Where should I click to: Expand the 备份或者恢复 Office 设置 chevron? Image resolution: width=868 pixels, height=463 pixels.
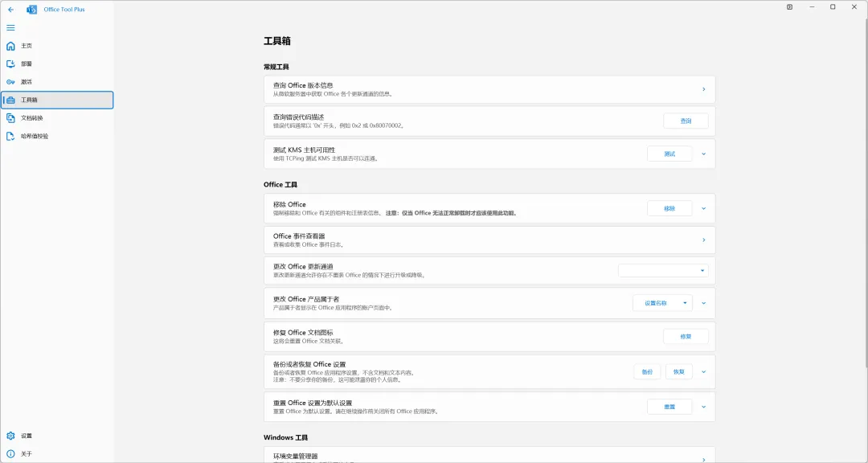(x=703, y=372)
